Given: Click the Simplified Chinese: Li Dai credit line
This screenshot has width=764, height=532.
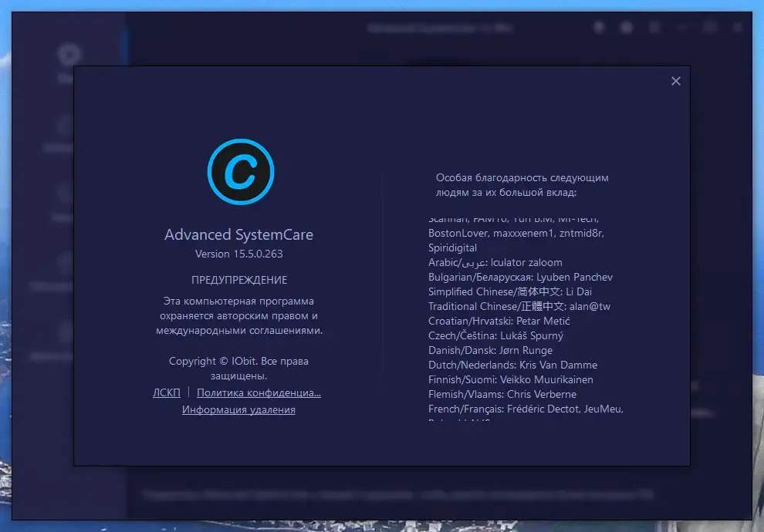Looking at the screenshot, I should (510, 292).
